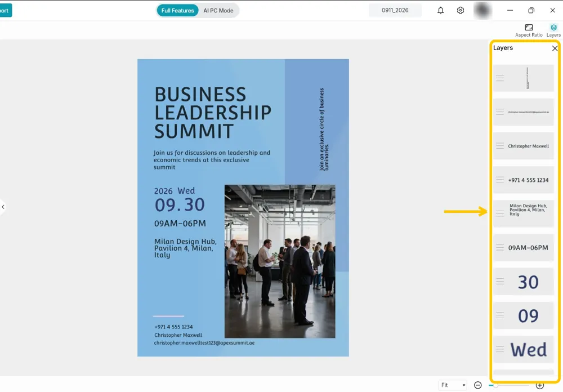563x392 pixels.
Task: Click drag handle of Milan Design Hub layer
Action: click(500, 213)
